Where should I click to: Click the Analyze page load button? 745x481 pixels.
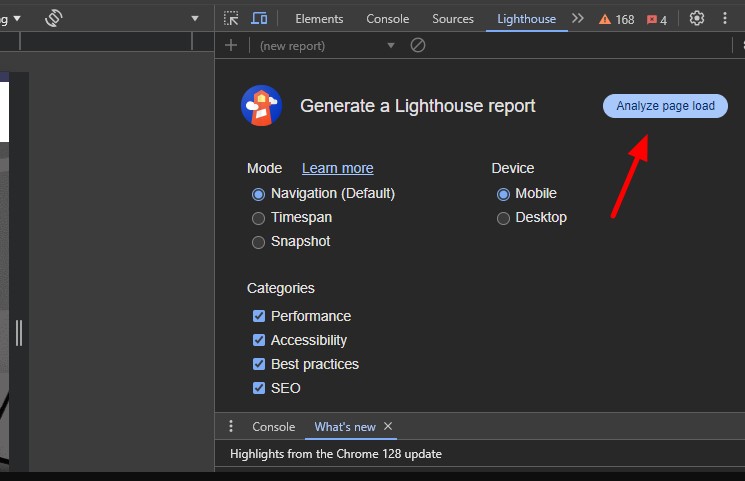pyautogui.click(x=665, y=106)
